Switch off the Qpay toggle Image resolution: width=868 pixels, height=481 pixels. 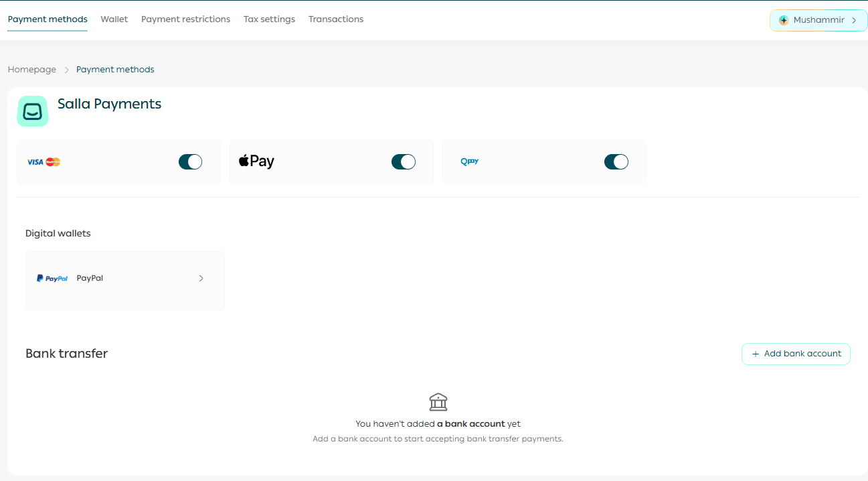click(x=616, y=161)
